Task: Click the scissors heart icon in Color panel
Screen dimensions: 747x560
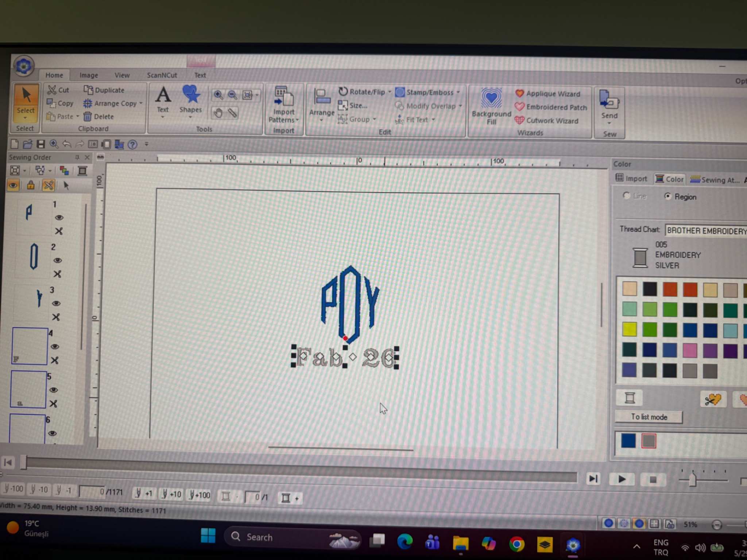Action: (x=712, y=399)
